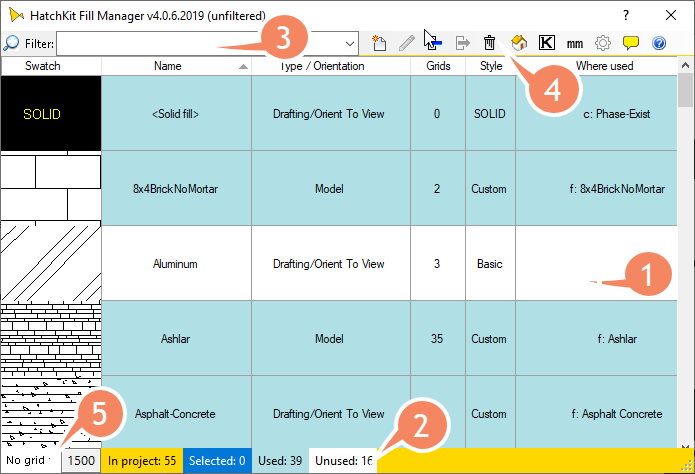
Task: Click the magnifier filter icon
Action: tap(11, 43)
